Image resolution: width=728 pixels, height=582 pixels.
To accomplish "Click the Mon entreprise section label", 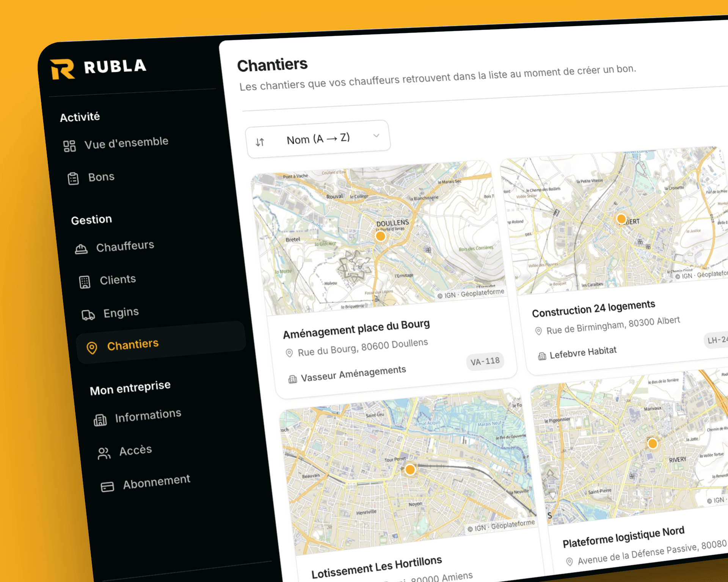I will (x=130, y=388).
